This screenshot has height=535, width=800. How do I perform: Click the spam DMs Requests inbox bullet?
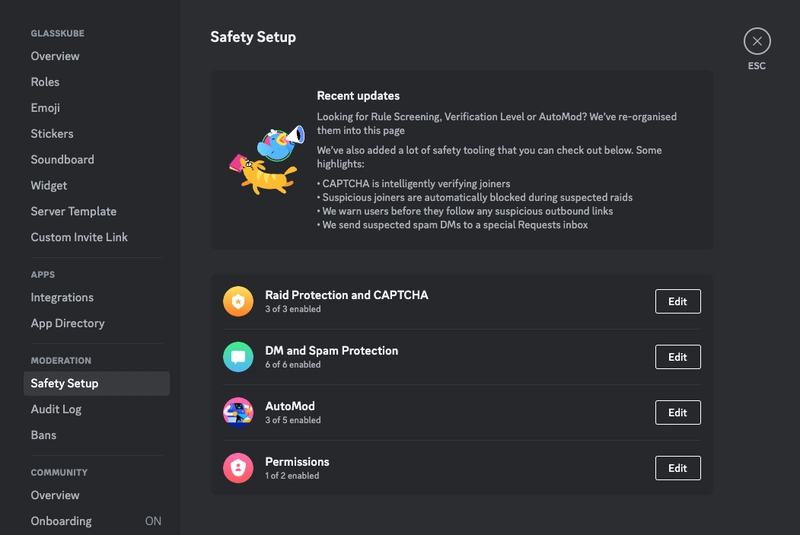point(453,225)
